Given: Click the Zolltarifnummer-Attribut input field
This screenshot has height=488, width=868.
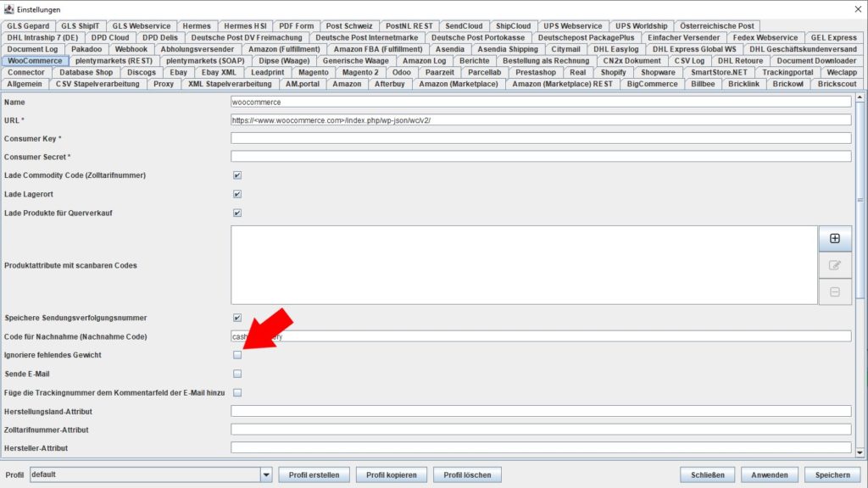Looking at the screenshot, I should [x=541, y=430].
